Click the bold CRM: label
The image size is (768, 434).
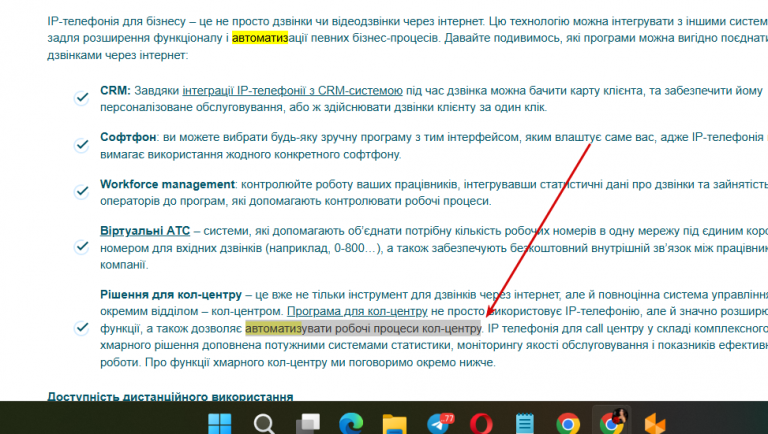(x=115, y=91)
